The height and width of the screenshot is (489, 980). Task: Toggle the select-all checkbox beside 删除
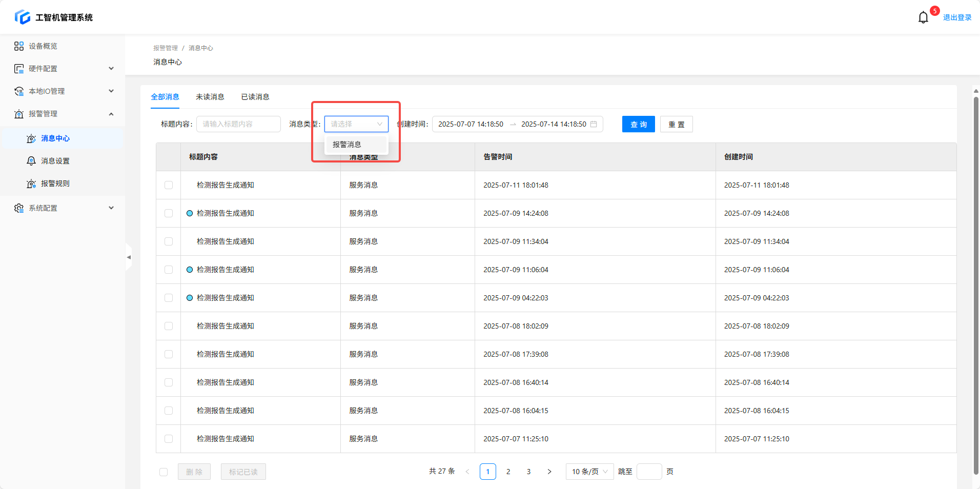pyautogui.click(x=164, y=472)
